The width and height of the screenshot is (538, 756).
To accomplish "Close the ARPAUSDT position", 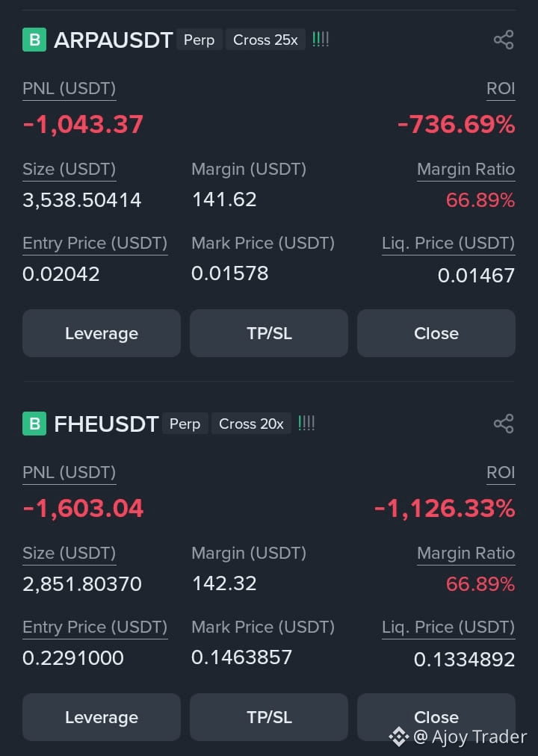I will coord(436,333).
